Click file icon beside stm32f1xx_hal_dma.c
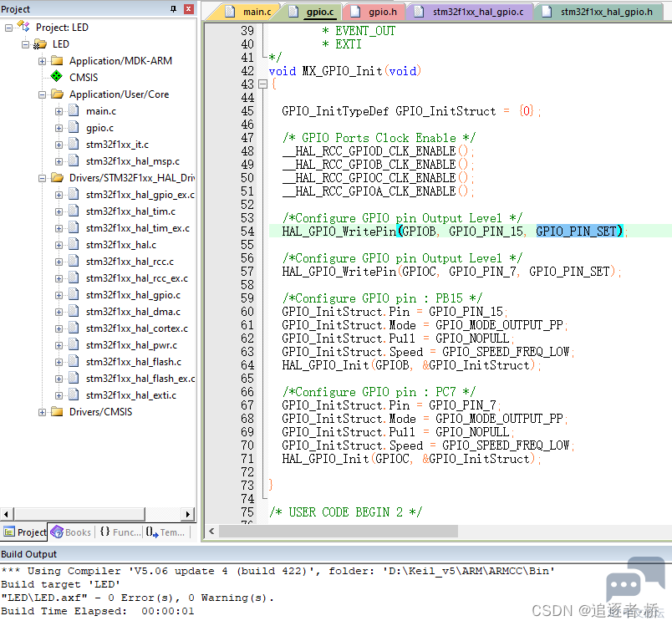 click(x=74, y=311)
